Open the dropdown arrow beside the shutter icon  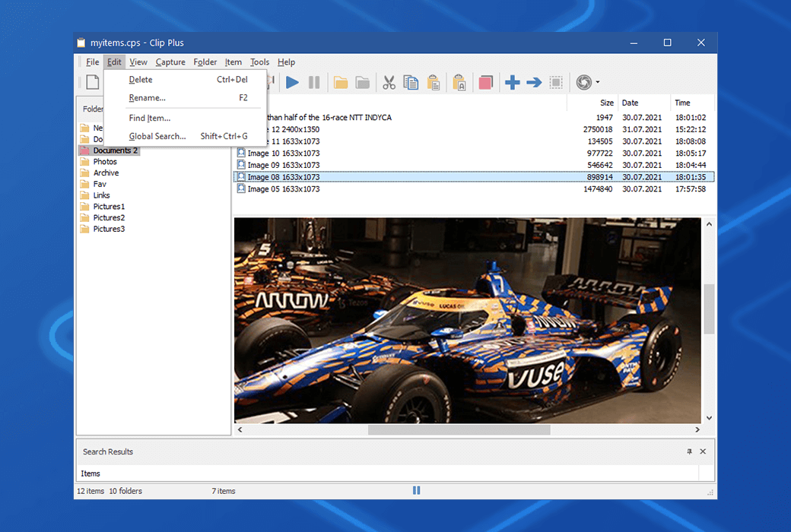pos(598,82)
